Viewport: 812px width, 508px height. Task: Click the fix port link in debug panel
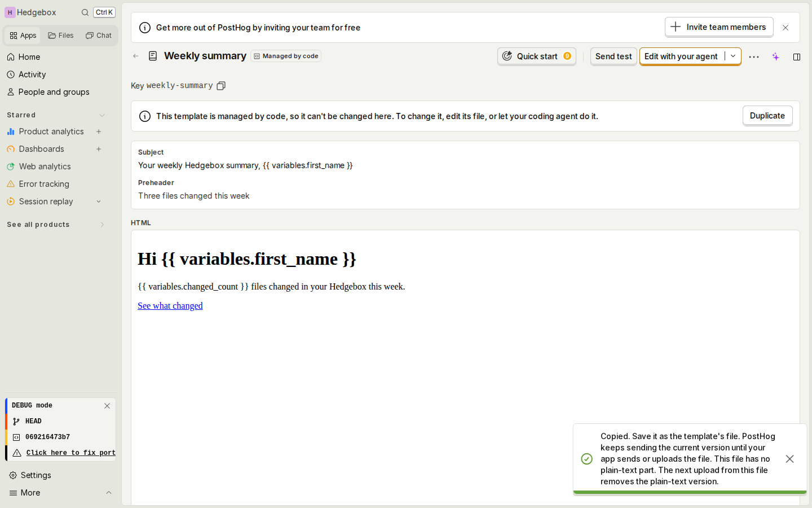[70, 453]
